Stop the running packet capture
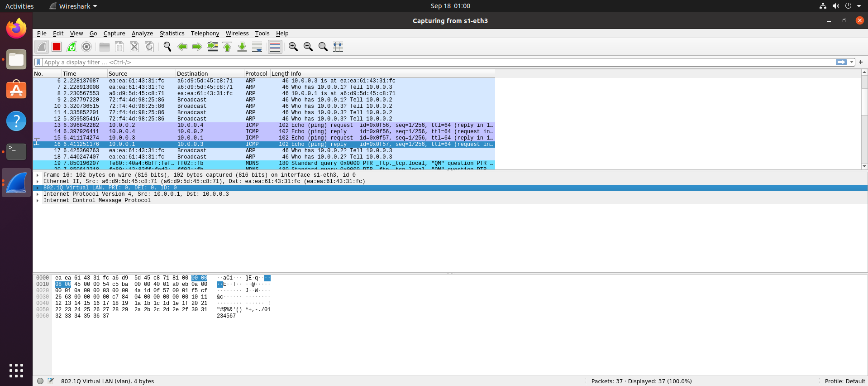Screen dimensions: 868x386 (57, 47)
